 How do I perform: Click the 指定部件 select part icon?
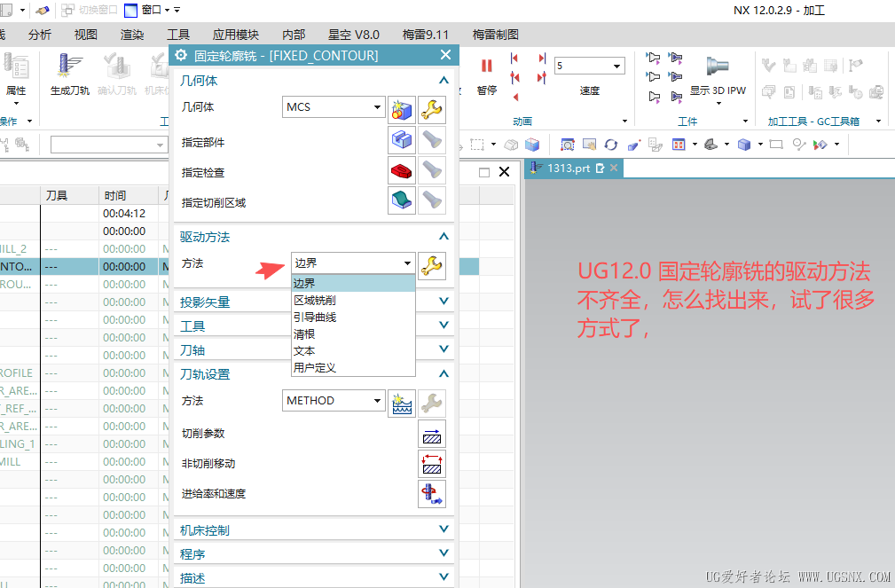point(401,140)
